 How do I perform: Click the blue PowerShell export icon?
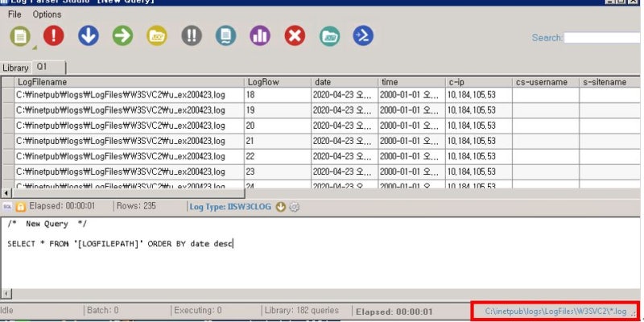(x=363, y=35)
